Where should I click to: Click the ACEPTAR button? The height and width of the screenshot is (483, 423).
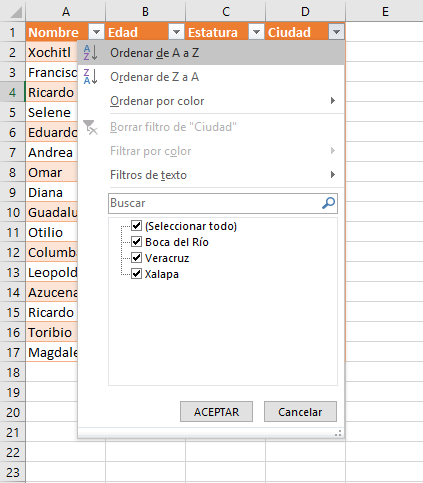click(x=216, y=412)
